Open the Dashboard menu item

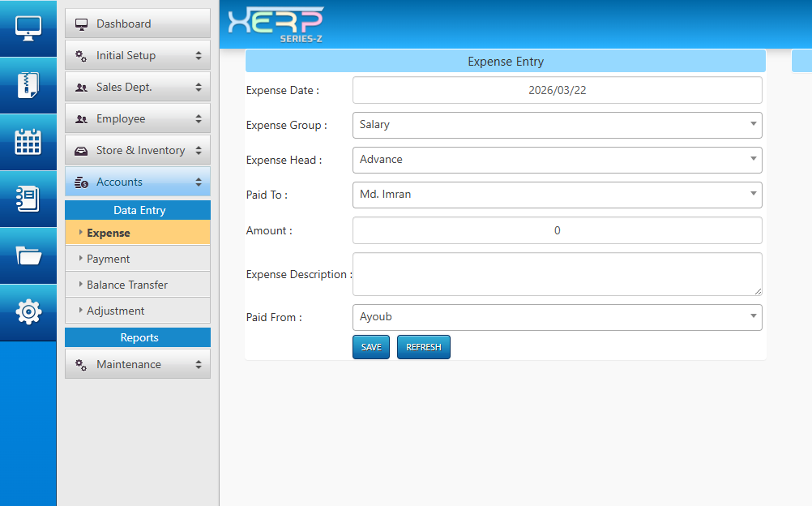point(137,24)
